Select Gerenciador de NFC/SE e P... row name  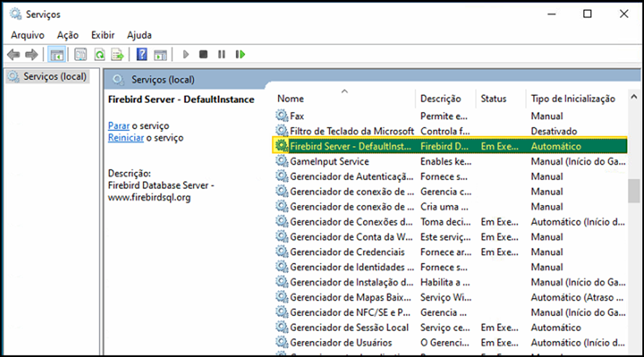coord(350,312)
